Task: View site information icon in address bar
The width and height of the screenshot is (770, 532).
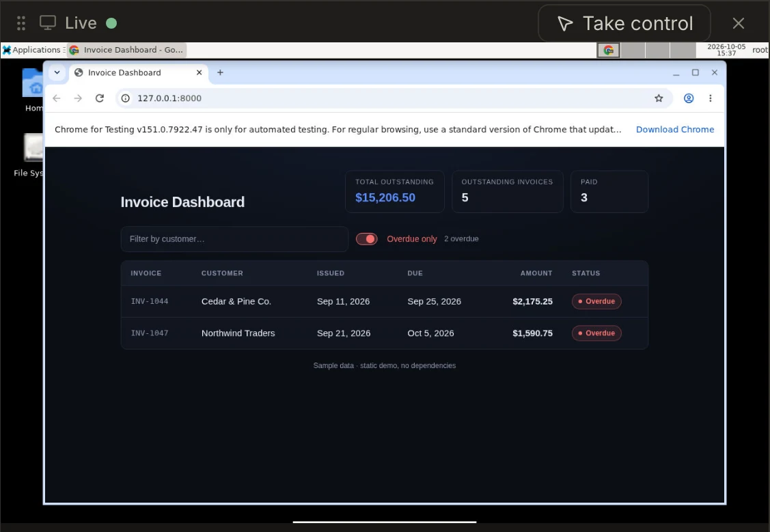Action: 126,98
